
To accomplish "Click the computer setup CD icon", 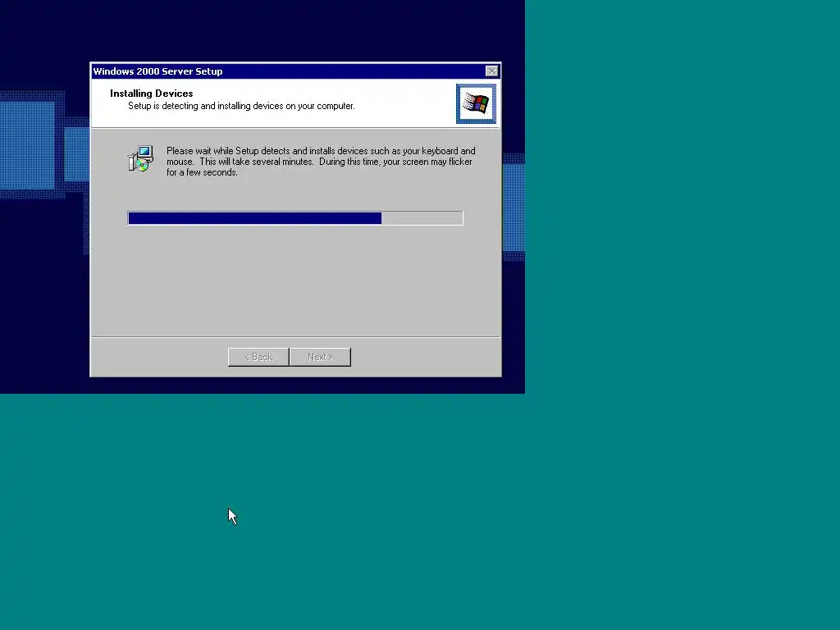I will (x=141, y=158).
